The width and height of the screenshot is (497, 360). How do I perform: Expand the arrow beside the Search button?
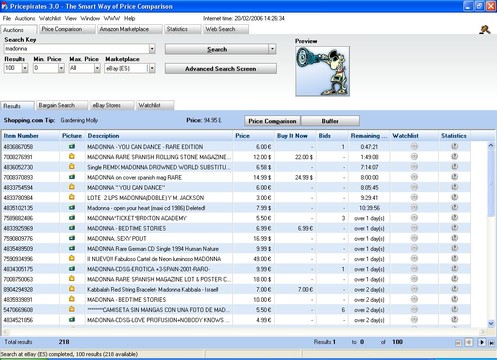pyautogui.click(x=272, y=49)
